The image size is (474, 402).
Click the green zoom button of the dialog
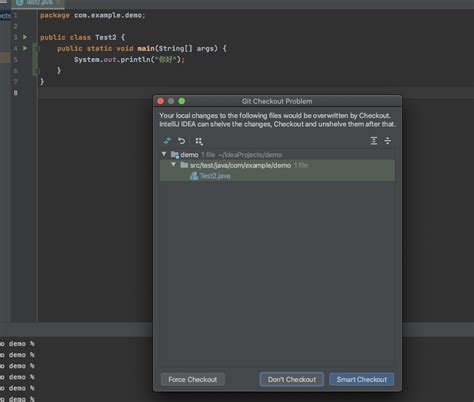click(182, 101)
